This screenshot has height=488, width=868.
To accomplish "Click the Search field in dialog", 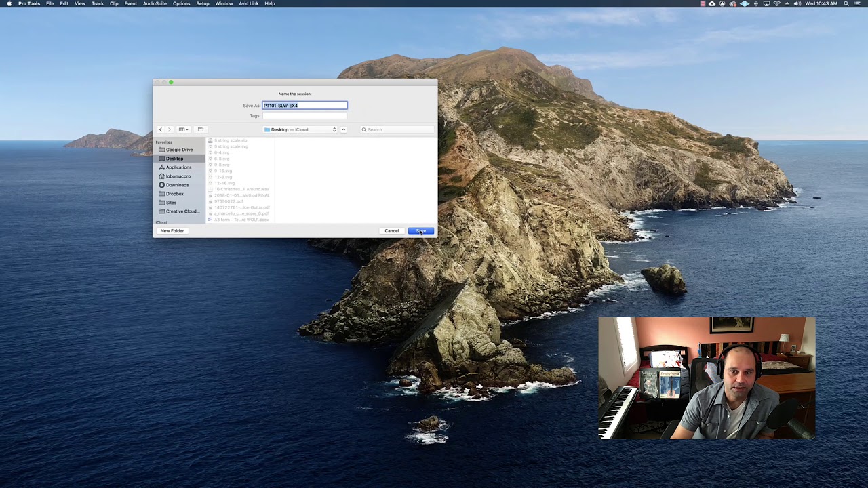I will (397, 129).
